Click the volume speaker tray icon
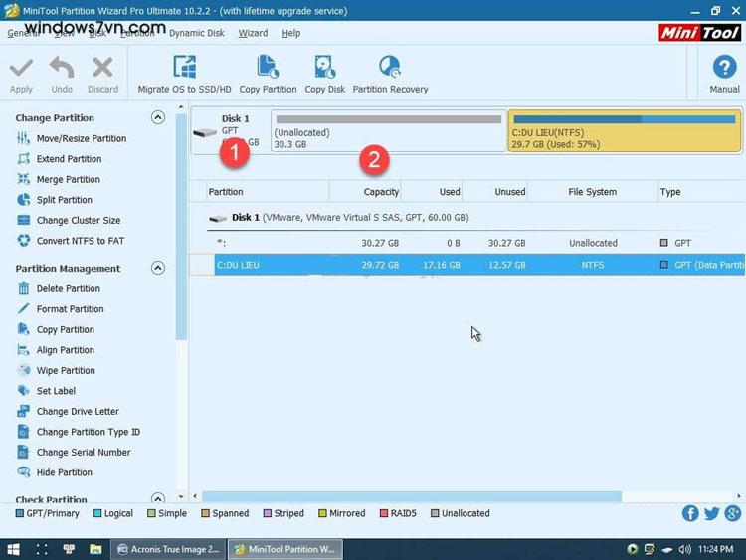 tap(684, 549)
